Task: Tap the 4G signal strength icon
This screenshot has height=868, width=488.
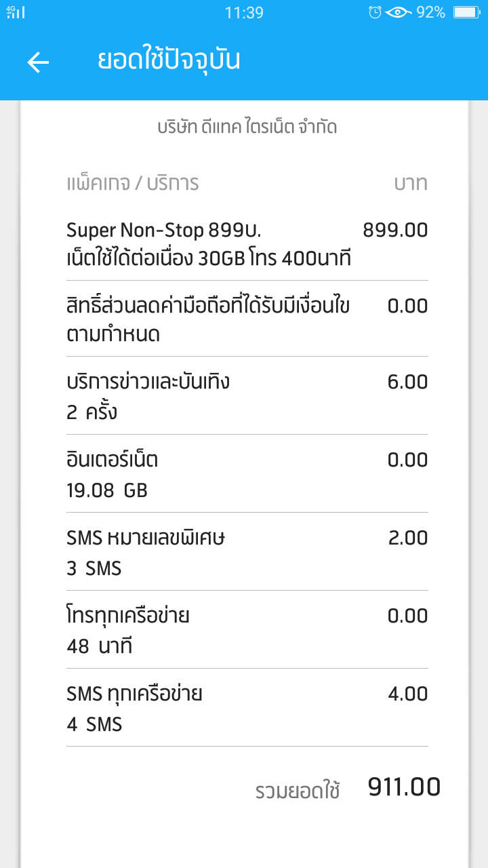Action: pyautogui.click(x=16, y=12)
